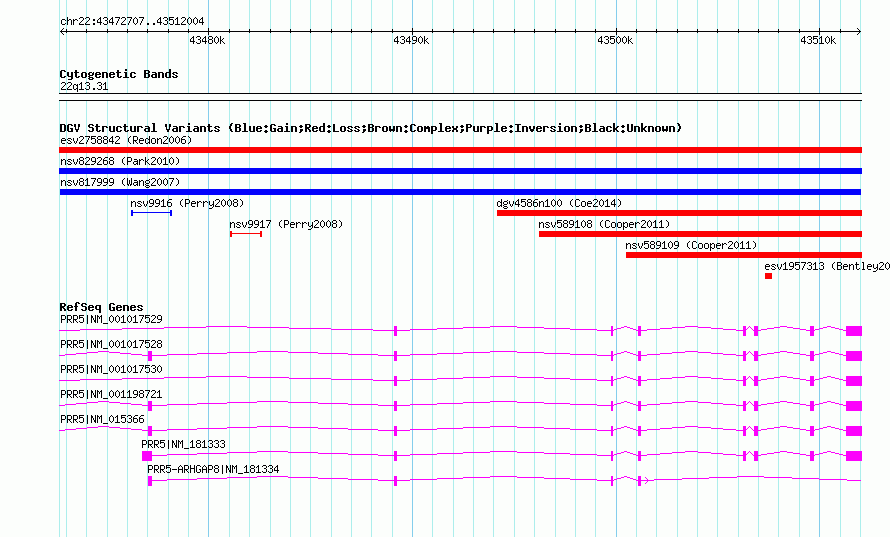Click the first exon of PRR5-ARHGAP8|NM_181334
The width and height of the screenshot is (890, 537).
(x=150, y=481)
